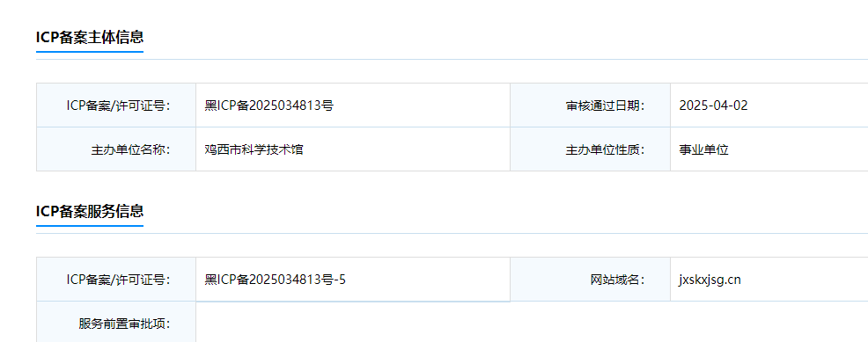The image size is (868, 342).
Task: Click ICP备案/许可证号 label in the 主体信息 table
Action: [118, 106]
